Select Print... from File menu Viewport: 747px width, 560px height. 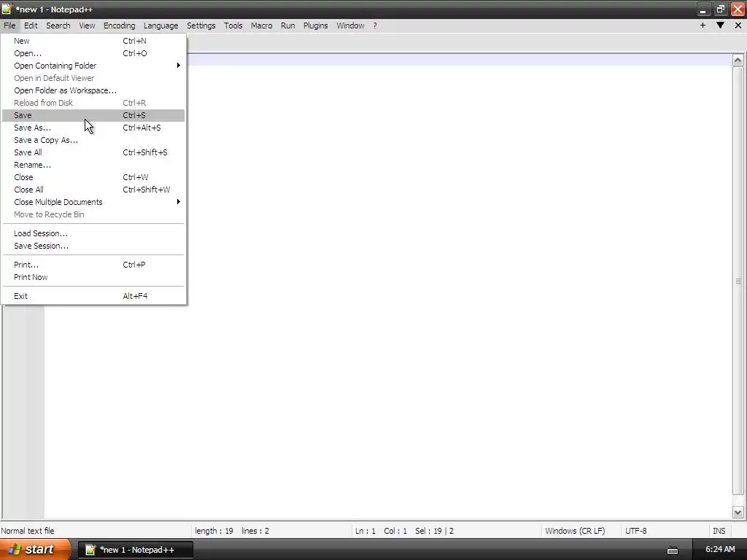93,265
